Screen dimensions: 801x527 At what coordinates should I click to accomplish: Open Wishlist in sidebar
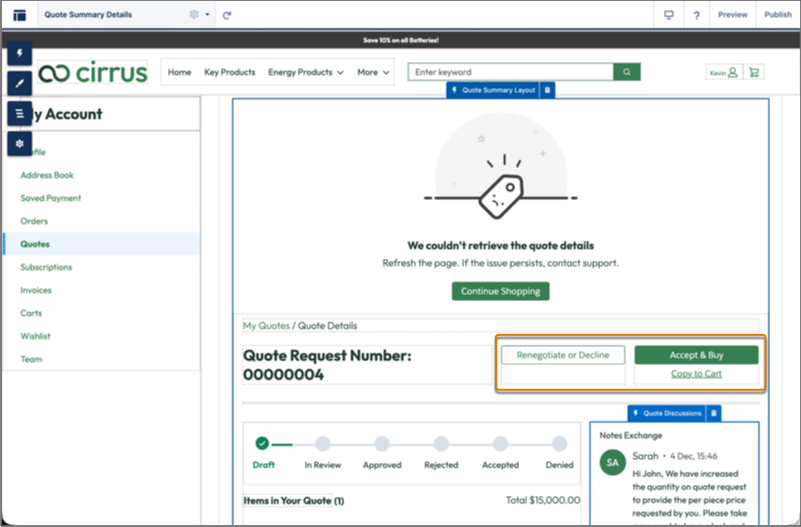tap(35, 336)
